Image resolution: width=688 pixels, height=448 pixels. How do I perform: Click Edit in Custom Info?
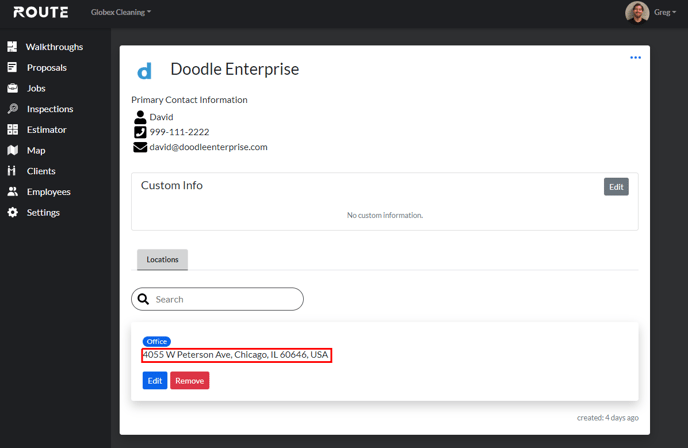(x=616, y=187)
